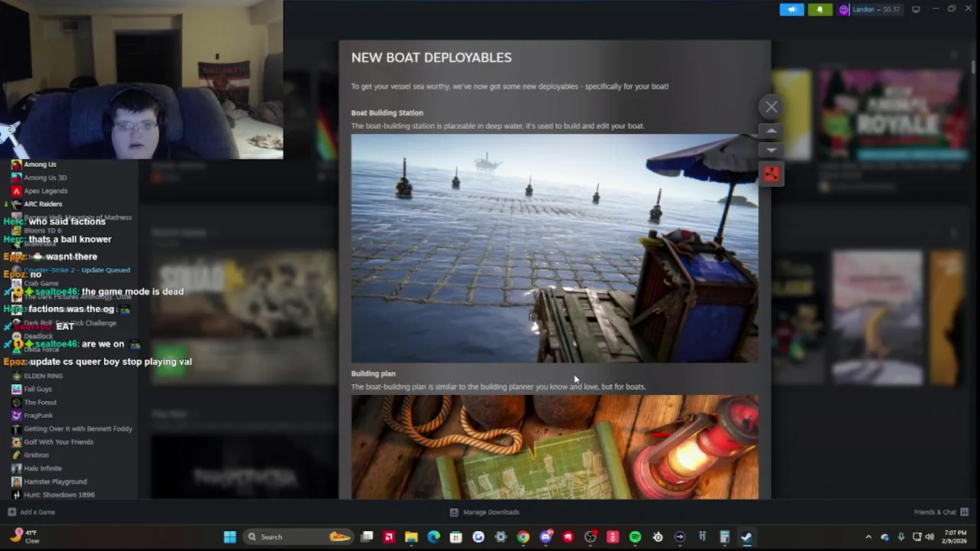Open Spotify from taskbar
The width and height of the screenshot is (980, 551).
tap(635, 536)
